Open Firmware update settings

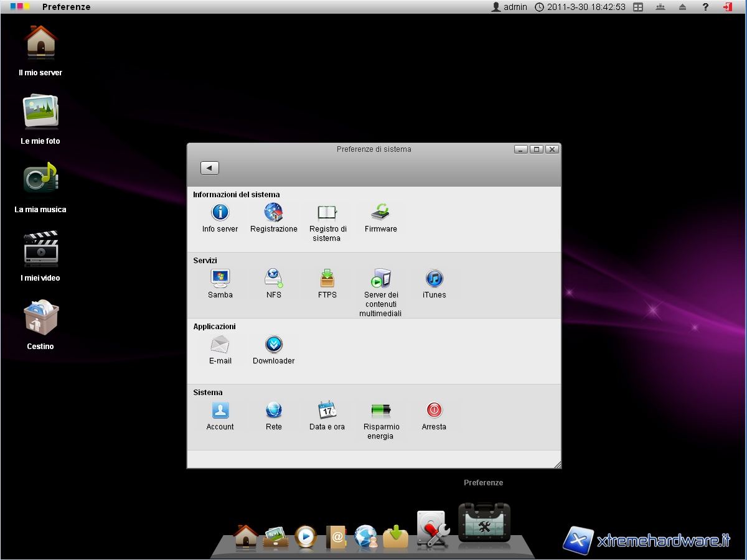pyautogui.click(x=380, y=213)
